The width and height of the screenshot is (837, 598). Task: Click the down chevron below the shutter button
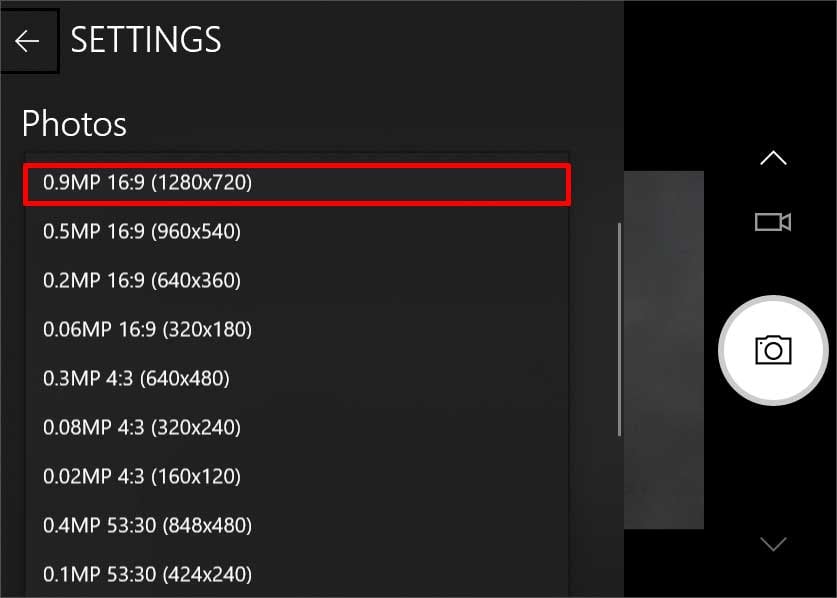click(773, 544)
